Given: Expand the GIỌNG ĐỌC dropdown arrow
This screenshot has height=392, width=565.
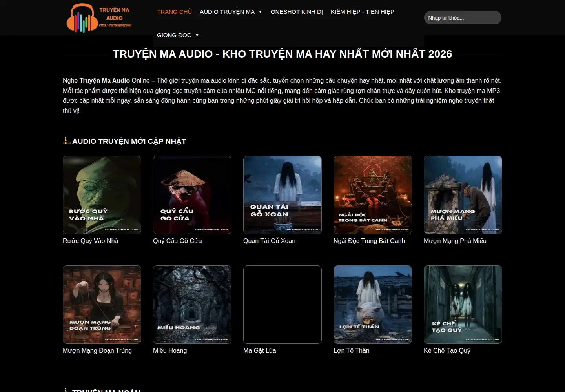Looking at the screenshot, I should [x=197, y=35].
